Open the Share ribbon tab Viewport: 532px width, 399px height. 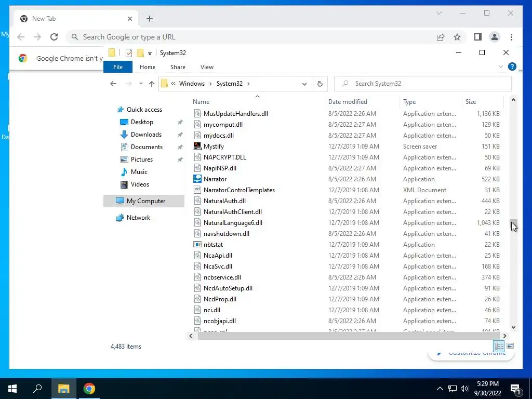[x=178, y=67]
